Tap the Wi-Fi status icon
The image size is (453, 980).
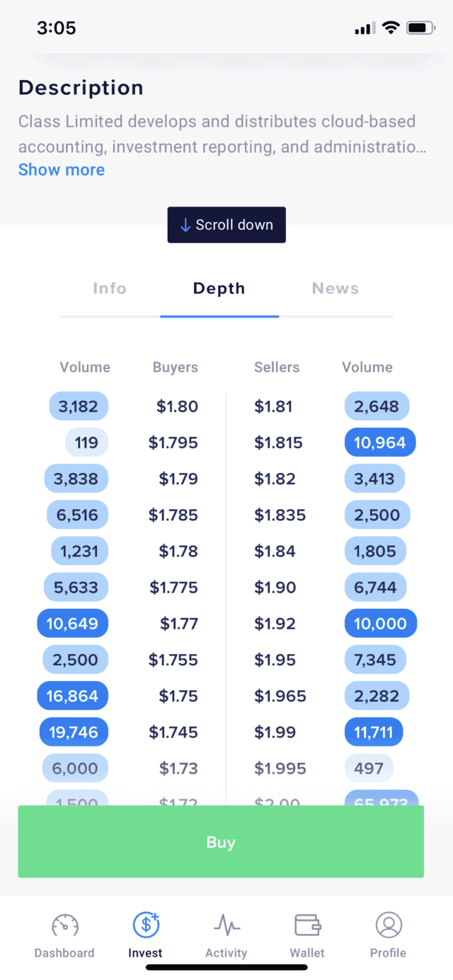390,28
